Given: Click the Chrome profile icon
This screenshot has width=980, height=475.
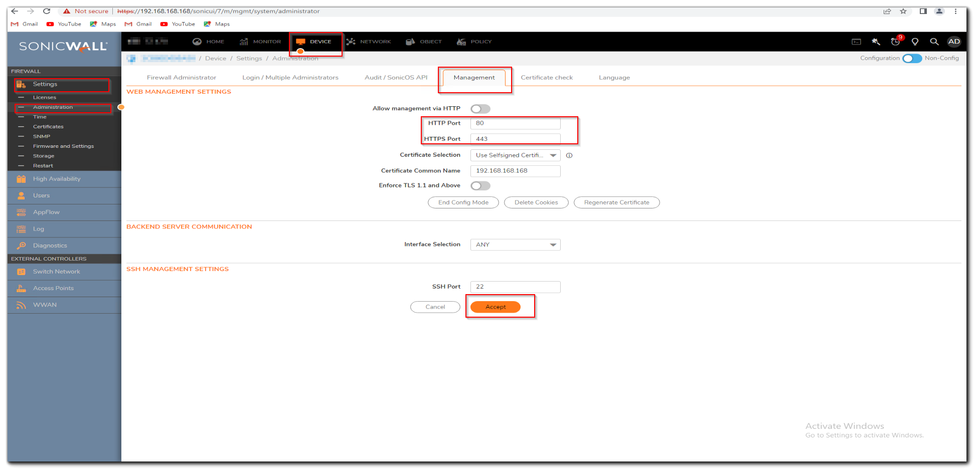Looking at the screenshot, I should tap(939, 11).
